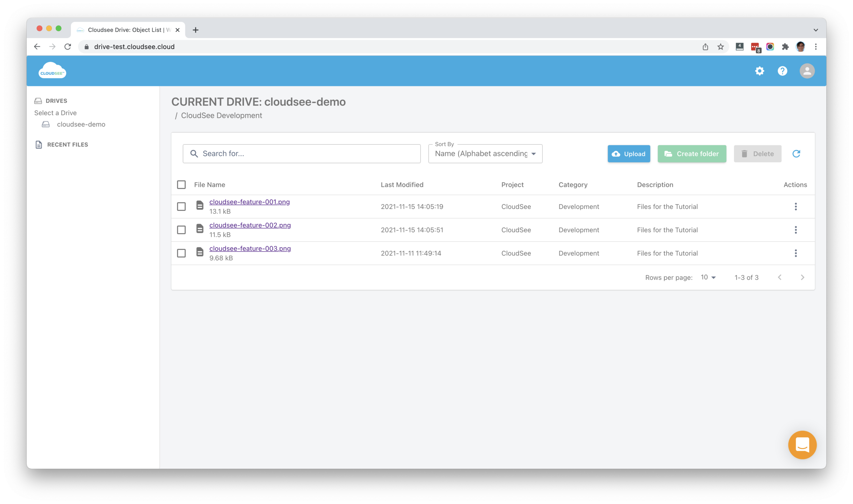Click the Upload button
The height and width of the screenshot is (504, 853).
pyautogui.click(x=628, y=154)
